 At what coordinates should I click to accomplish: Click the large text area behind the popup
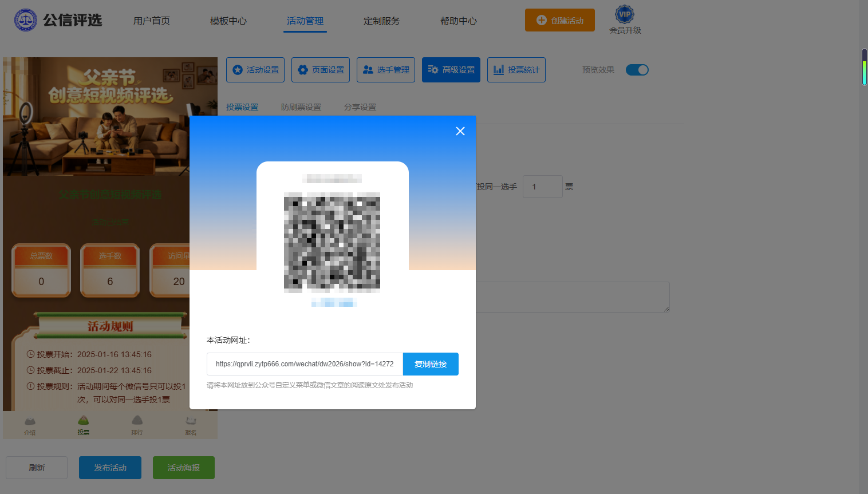point(573,297)
